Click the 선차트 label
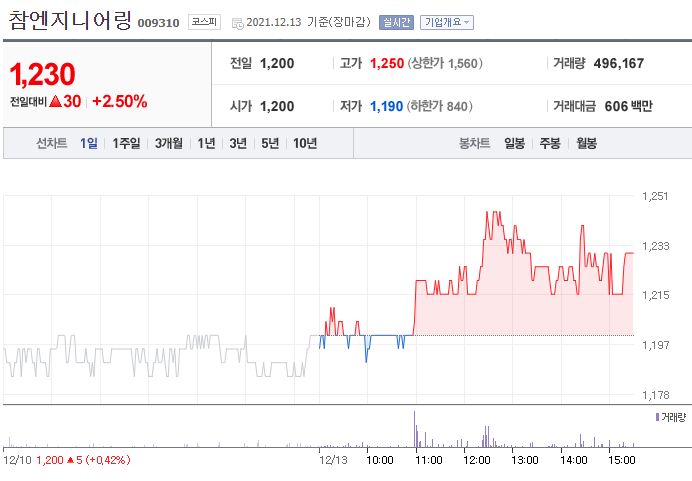 [52, 143]
